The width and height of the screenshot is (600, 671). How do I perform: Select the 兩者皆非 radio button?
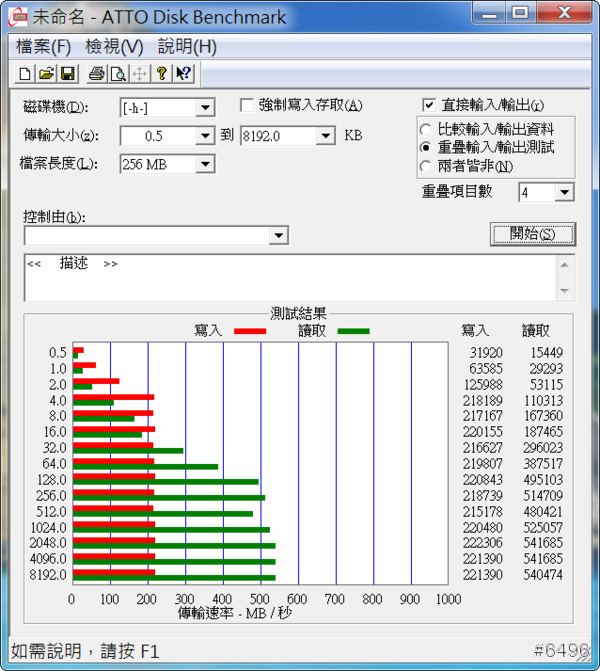click(x=426, y=166)
